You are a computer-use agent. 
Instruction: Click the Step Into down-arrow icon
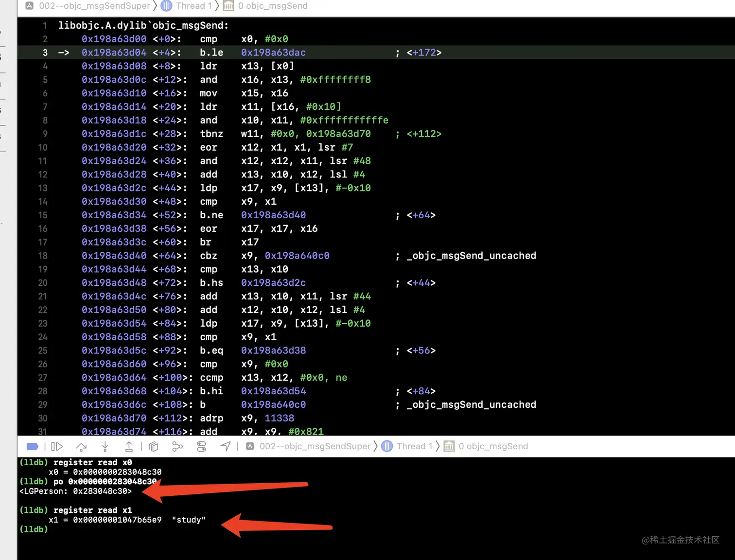pyautogui.click(x=105, y=446)
